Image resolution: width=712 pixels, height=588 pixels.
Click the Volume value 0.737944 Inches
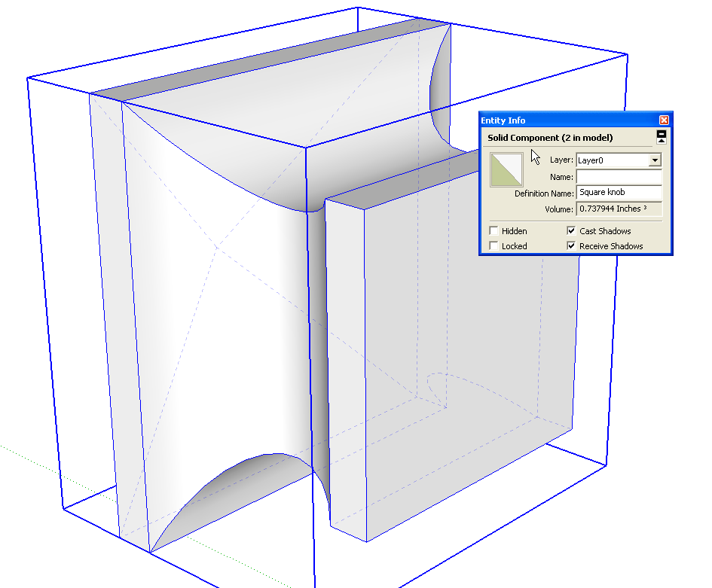point(619,209)
